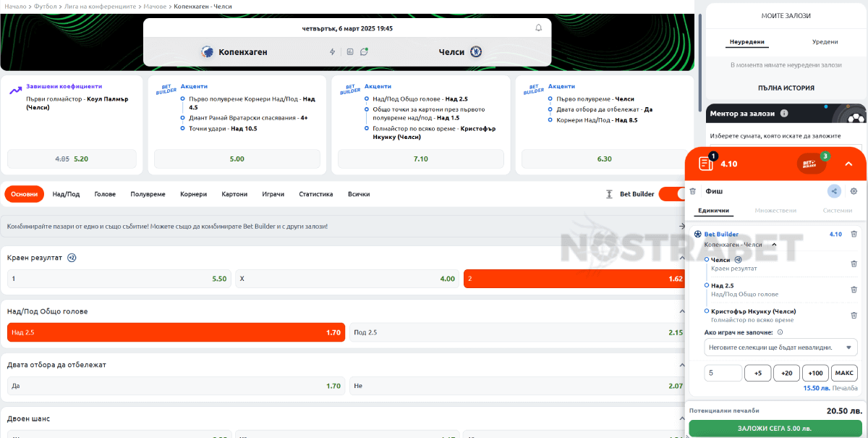Open the Играчи tab
Image resolution: width=868 pixels, height=438 pixels.
[273, 194]
